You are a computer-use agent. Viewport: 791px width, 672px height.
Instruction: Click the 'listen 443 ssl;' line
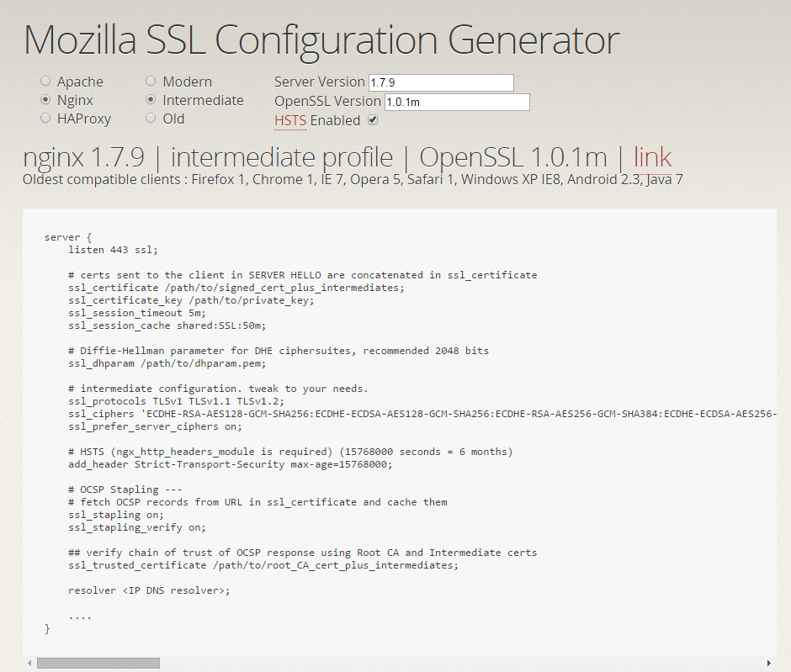coord(113,250)
